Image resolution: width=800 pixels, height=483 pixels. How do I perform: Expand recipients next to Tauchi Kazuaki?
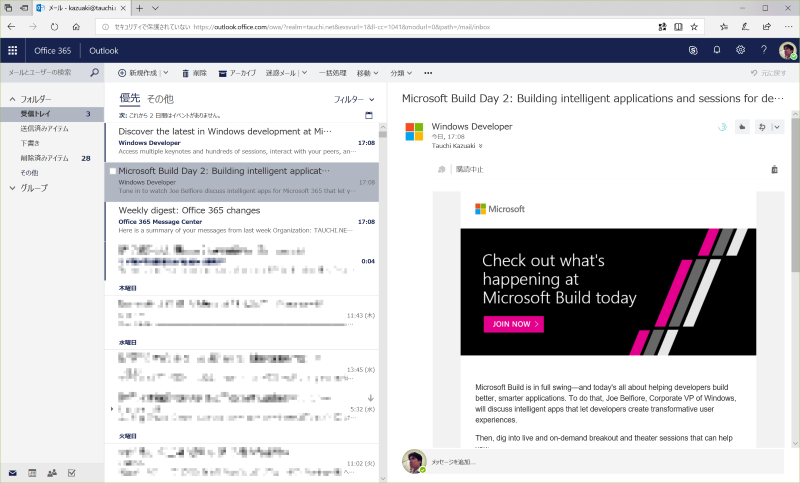(481, 146)
